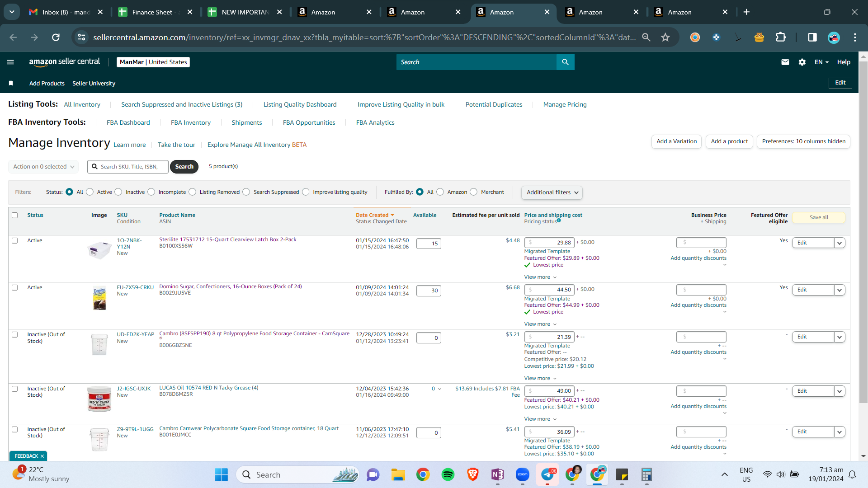Expand View more under LUCAS Oil pricing
The height and width of the screenshot is (488, 868).
click(540, 419)
